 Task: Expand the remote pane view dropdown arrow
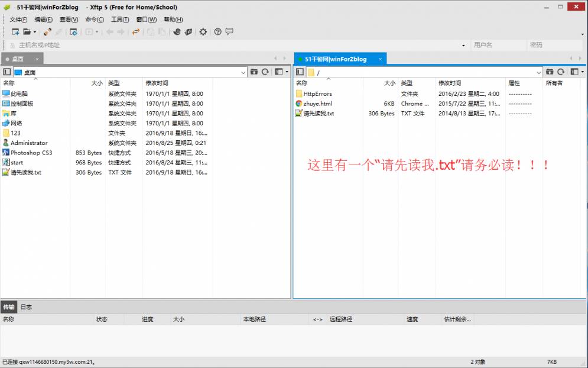(582, 72)
